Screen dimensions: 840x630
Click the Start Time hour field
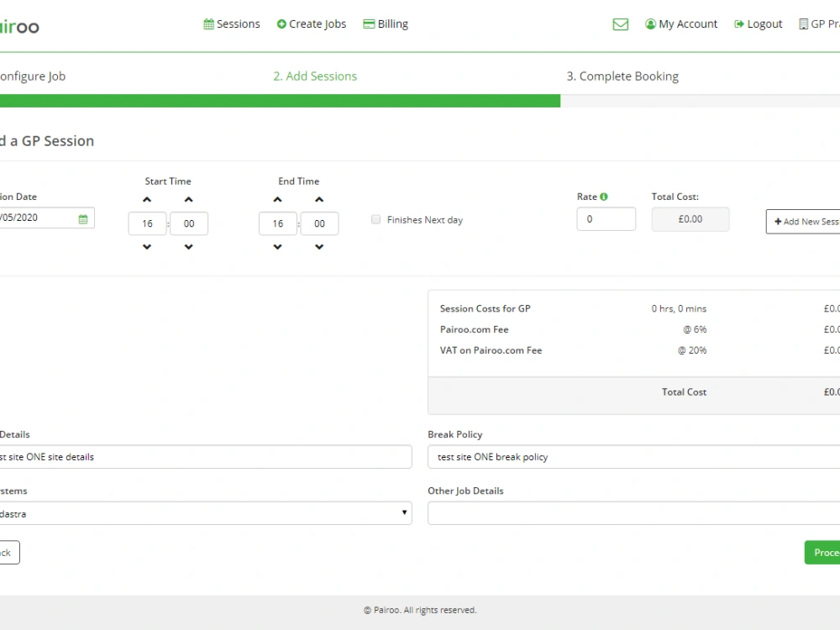[147, 223]
